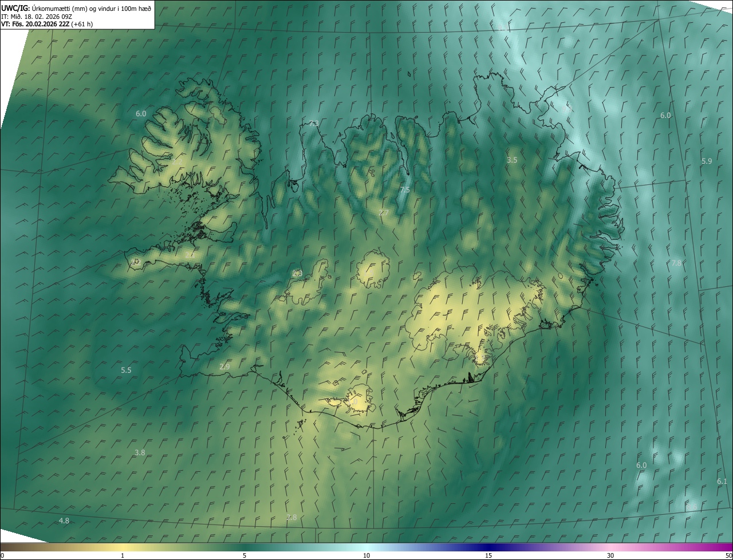733x560 pixels.
Task: Click the "15" tick on color scale
Action: (488, 555)
